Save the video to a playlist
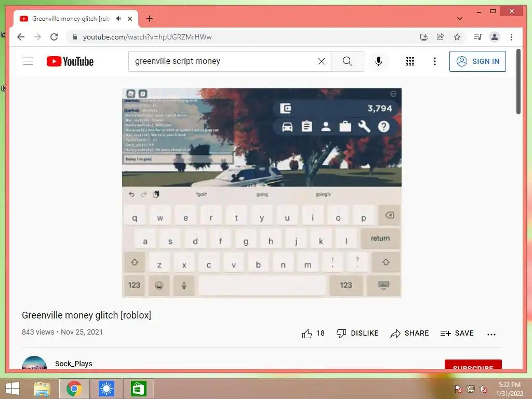This screenshot has height=399, width=532. [x=457, y=333]
